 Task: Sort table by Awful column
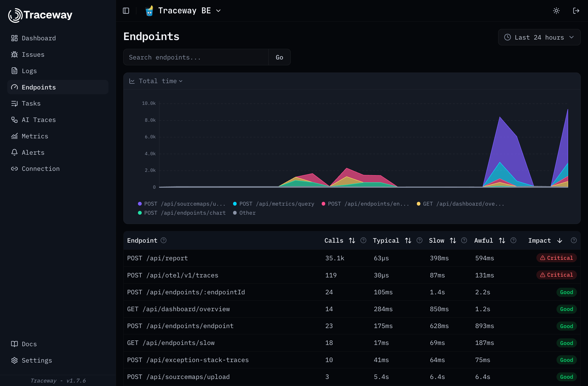[x=490, y=241]
